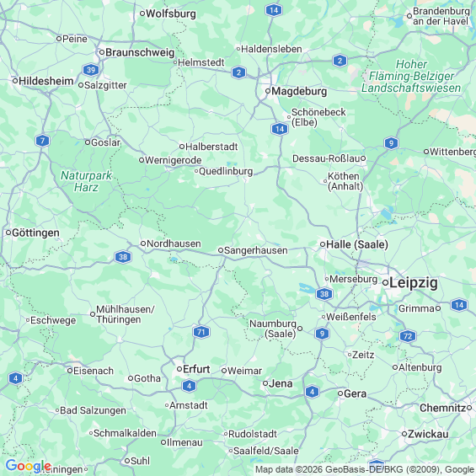Click the A9 shield near Dessau-Roßlau
The width and height of the screenshot is (476, 476).
coord(391,143)
